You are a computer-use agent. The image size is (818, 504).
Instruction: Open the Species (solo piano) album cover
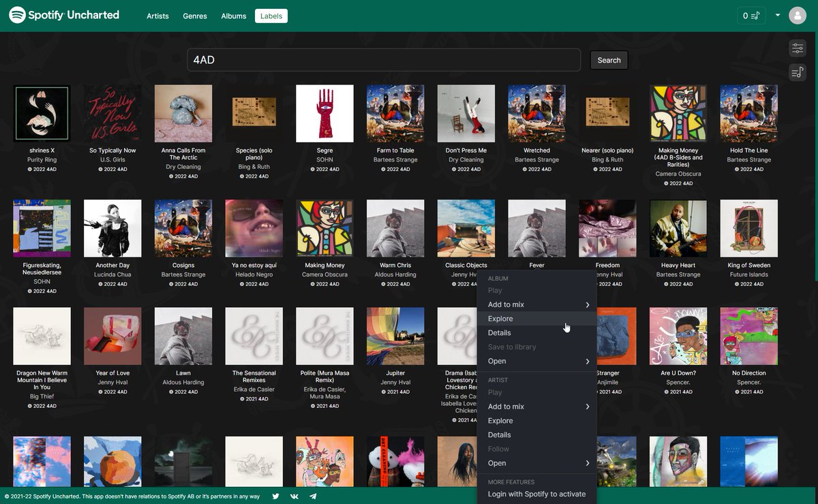click(254, 113)
